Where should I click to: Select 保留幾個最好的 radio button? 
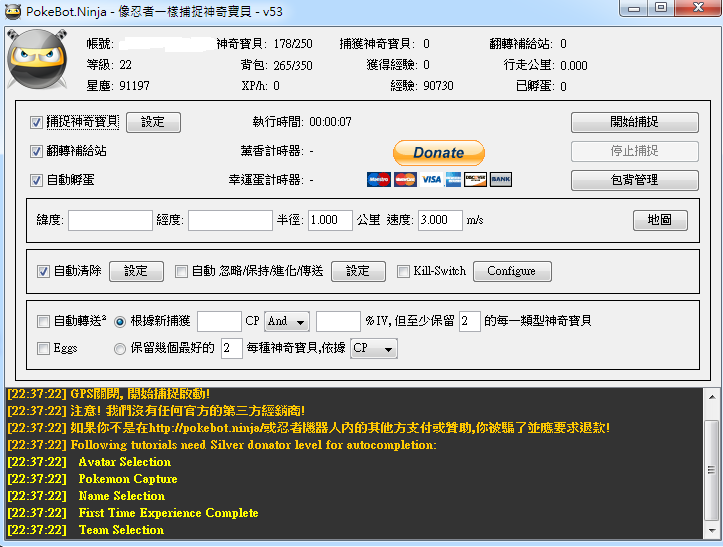coord(120,349)
